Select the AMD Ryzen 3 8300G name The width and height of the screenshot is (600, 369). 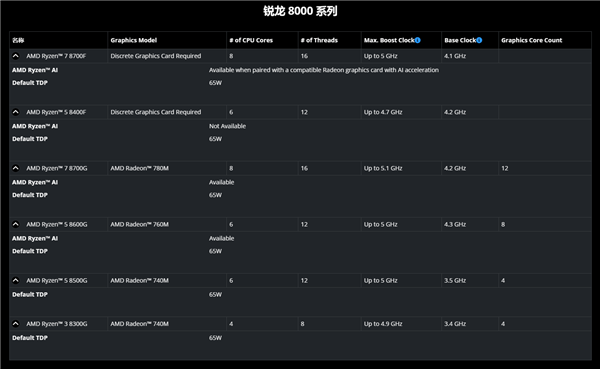click(57, 324)
